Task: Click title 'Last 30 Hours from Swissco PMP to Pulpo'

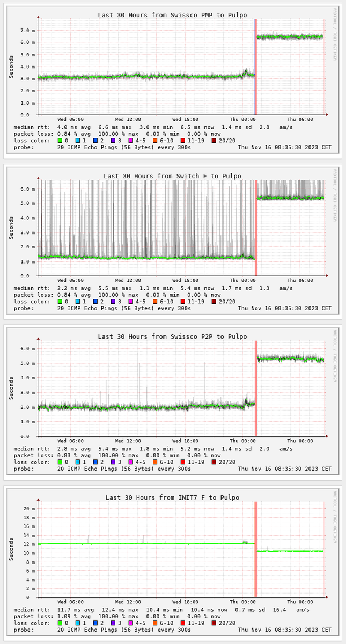Action: click(172, 15)
